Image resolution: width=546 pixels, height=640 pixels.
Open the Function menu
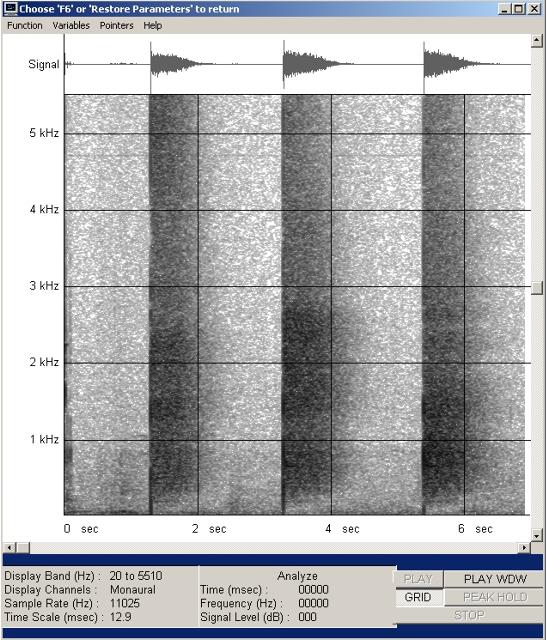pyautogui.click(x=24, y=25)
